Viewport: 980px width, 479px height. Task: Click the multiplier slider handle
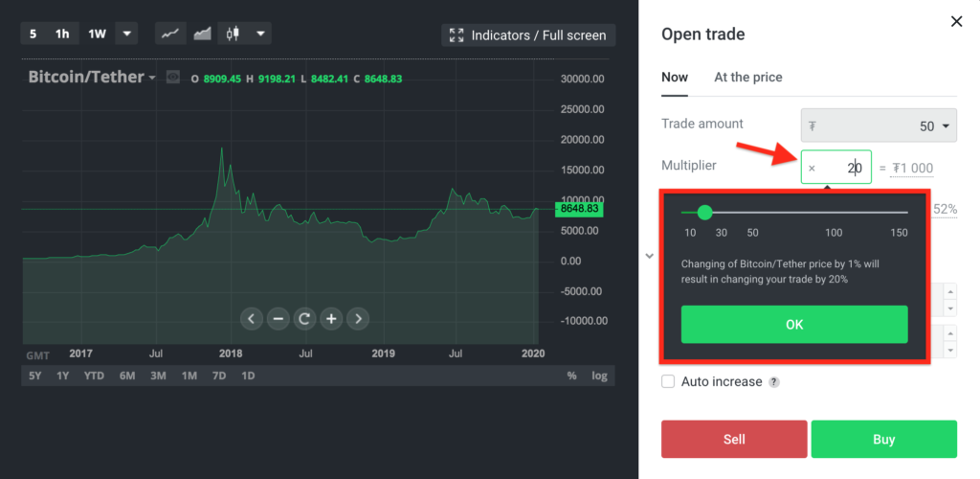(x=704, y=213)
